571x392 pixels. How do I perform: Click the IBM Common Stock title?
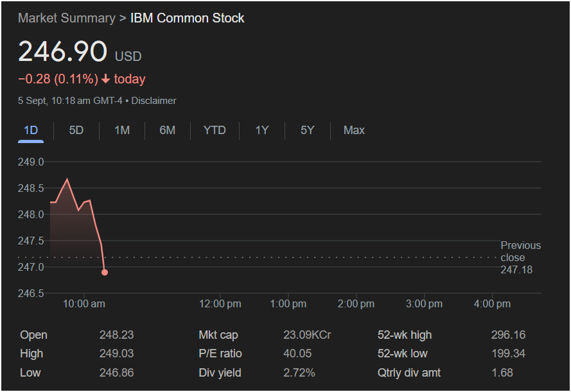pos(187,18)
